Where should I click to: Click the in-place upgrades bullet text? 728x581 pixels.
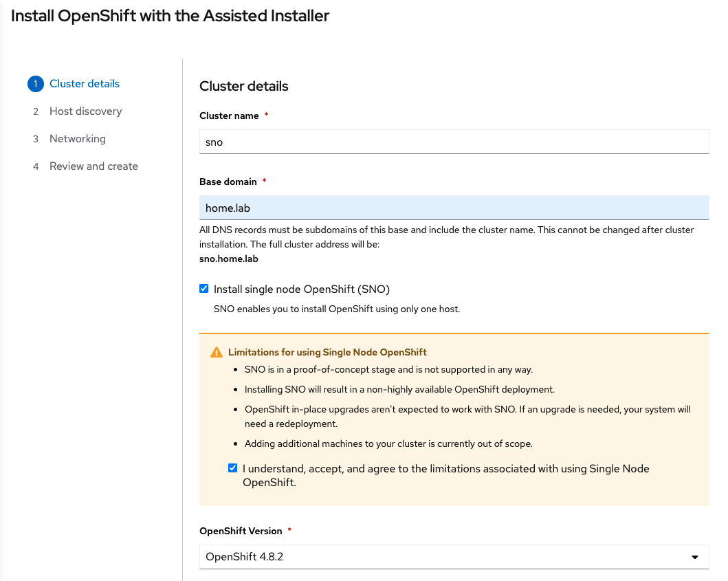[x=467, y=417]
